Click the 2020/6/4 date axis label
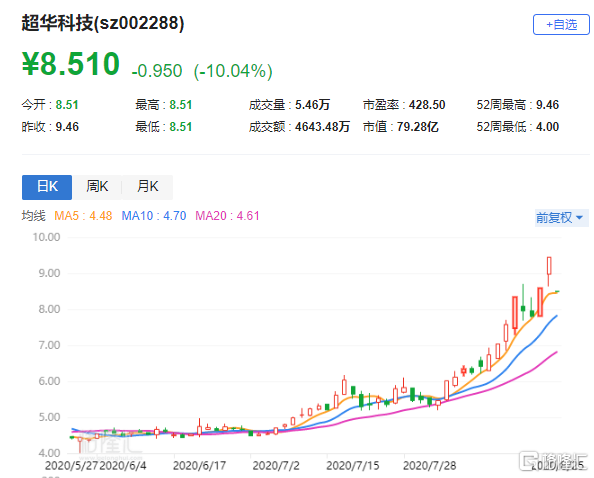 point(123,466)
